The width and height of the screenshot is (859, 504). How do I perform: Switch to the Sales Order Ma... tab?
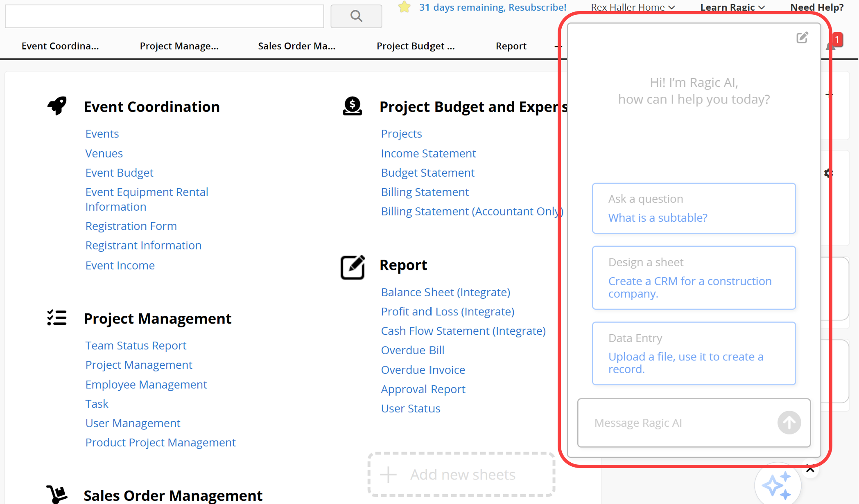[x=297, y=46]
